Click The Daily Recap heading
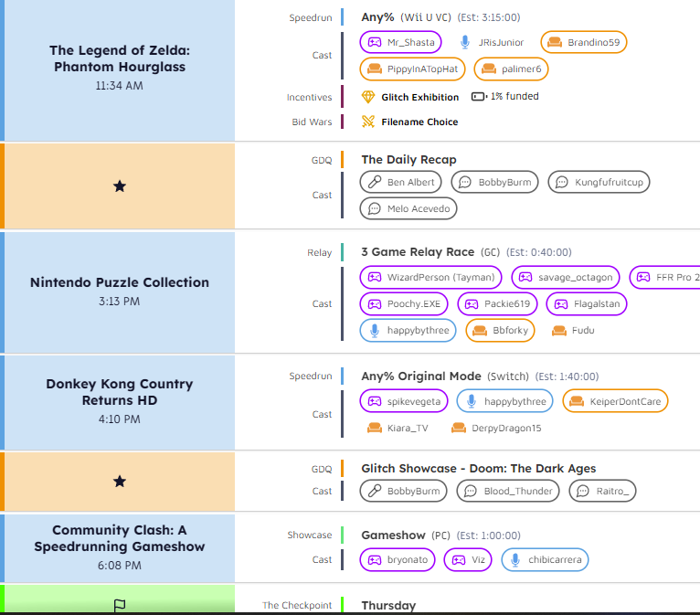Image resolution: width=700 pixels, height=615 pixels. pyautogui.click(x=408, y=160)
